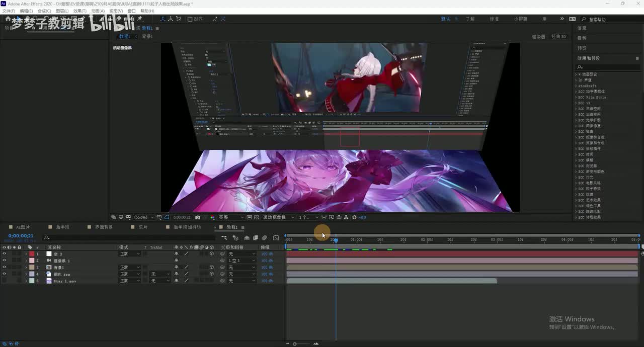Open parent dropdown for 摄像机 1 layer
The image size is (644, 347).
point(242,261)
